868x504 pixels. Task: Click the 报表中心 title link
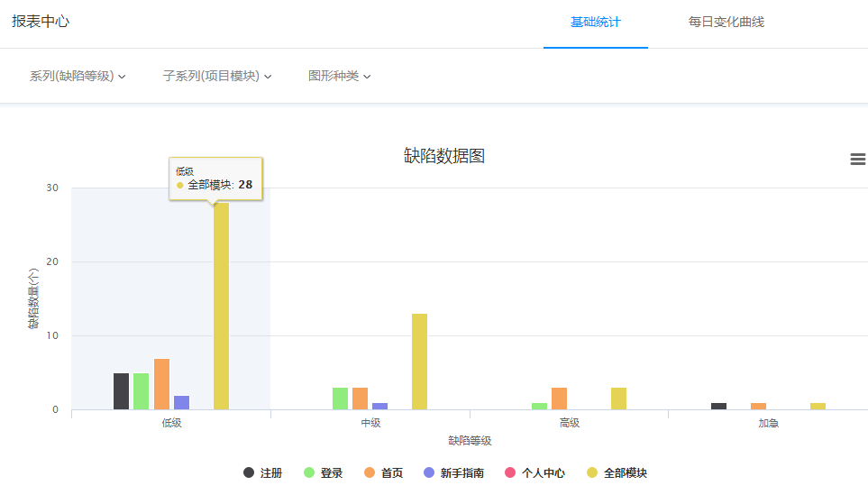click(x=41, y=22)
